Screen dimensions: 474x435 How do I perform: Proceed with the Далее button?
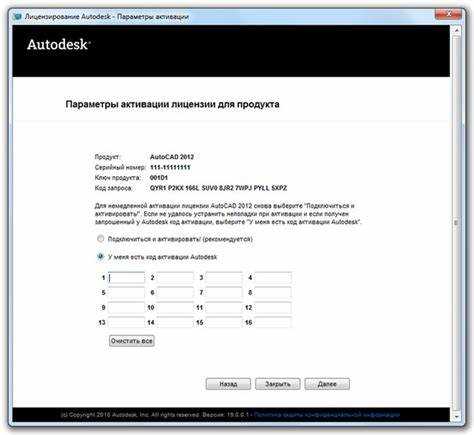coord(327,384)
